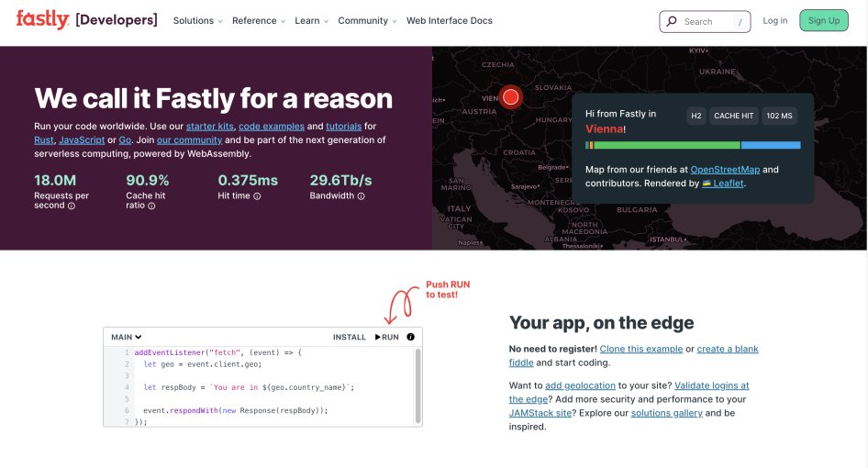Expand the Reference menu

pos(259,20)
